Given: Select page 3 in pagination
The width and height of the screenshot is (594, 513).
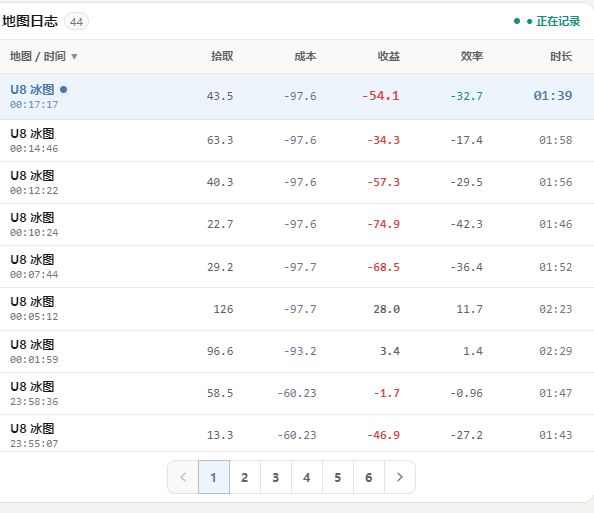Looking at the screenshot, I should pos(276,477).
